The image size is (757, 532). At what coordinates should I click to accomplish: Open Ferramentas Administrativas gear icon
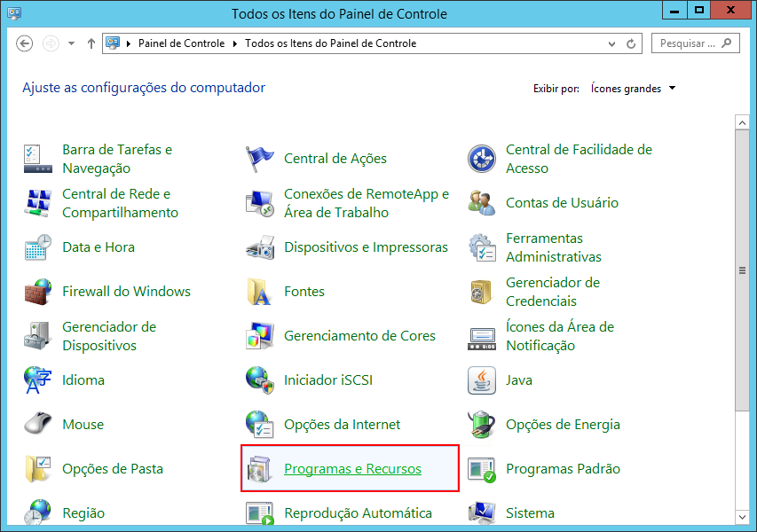point(481,247)
